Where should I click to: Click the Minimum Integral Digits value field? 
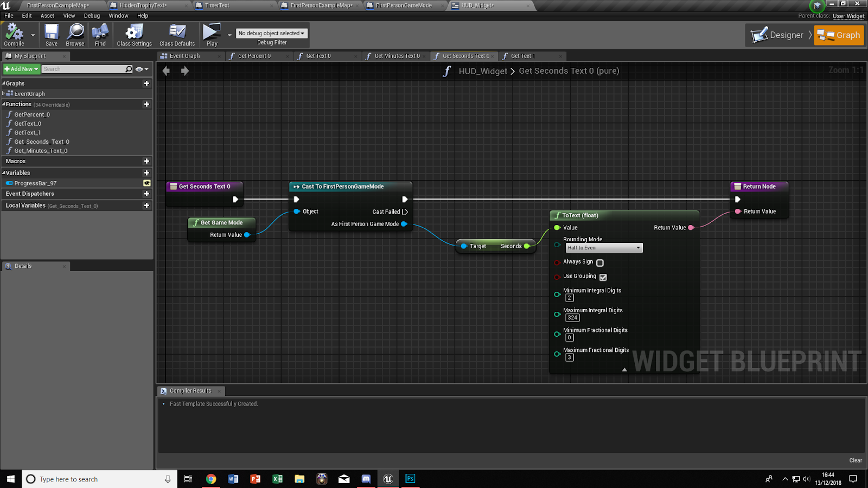[569, 298]
